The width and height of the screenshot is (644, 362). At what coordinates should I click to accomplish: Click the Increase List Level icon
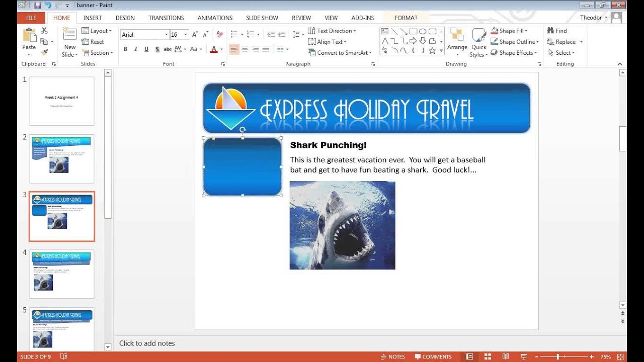[x=281, y=35]
